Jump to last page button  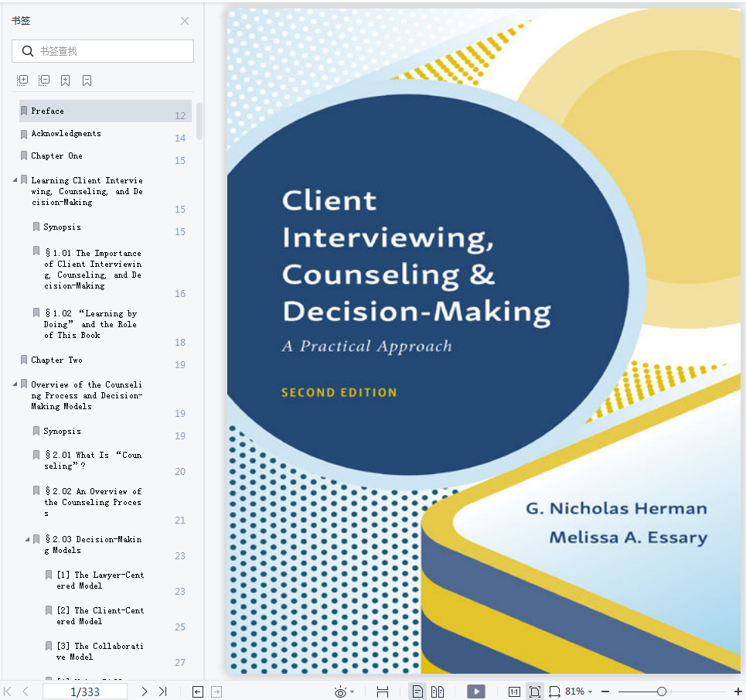click(162, 691)
